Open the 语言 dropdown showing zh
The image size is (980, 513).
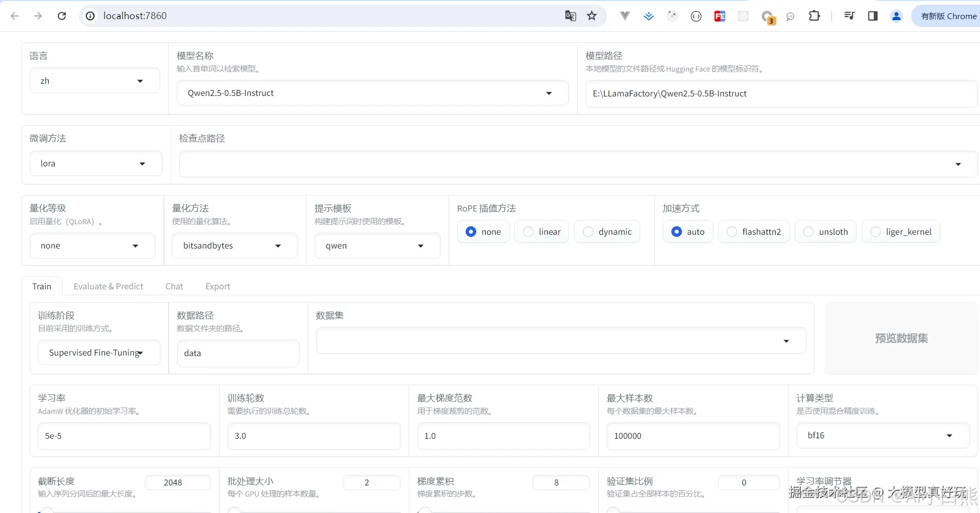coord(94,81)
